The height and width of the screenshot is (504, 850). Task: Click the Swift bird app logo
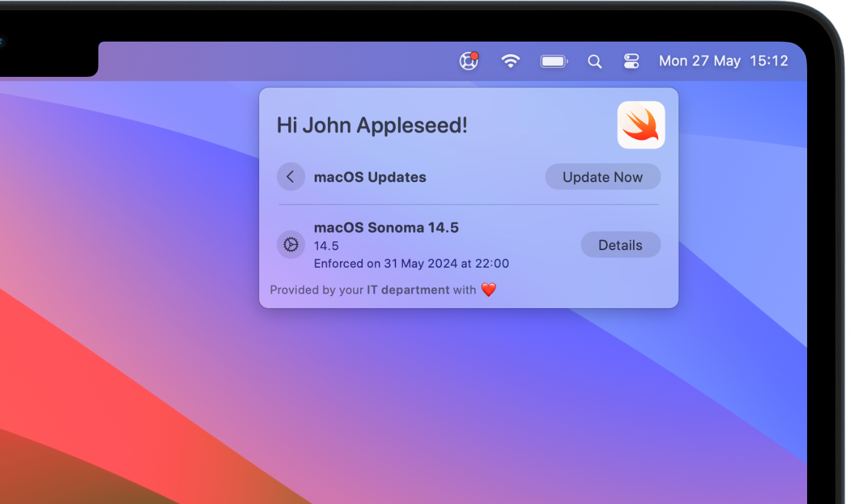coord(641,125)
